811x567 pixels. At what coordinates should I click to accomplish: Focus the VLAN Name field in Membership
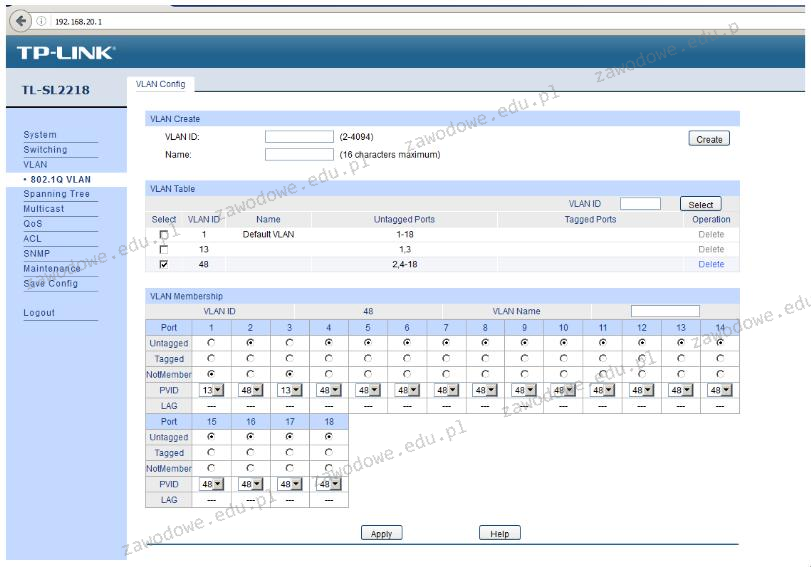click(665, 311)
